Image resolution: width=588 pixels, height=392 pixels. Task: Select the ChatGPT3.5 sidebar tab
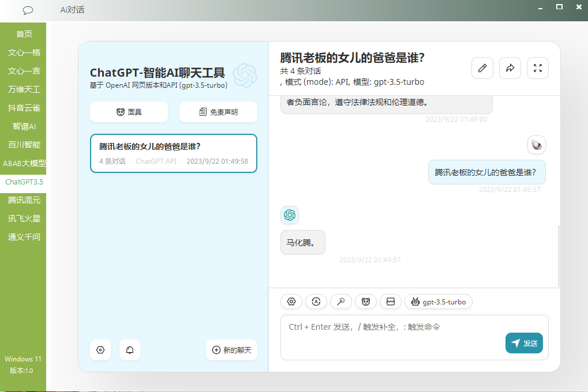tap(23, 182)
